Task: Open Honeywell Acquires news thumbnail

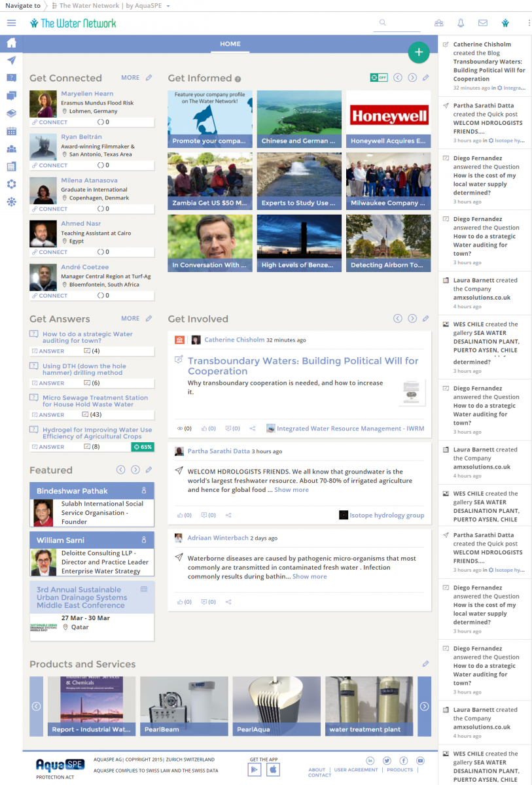Action: click(389, 119)
